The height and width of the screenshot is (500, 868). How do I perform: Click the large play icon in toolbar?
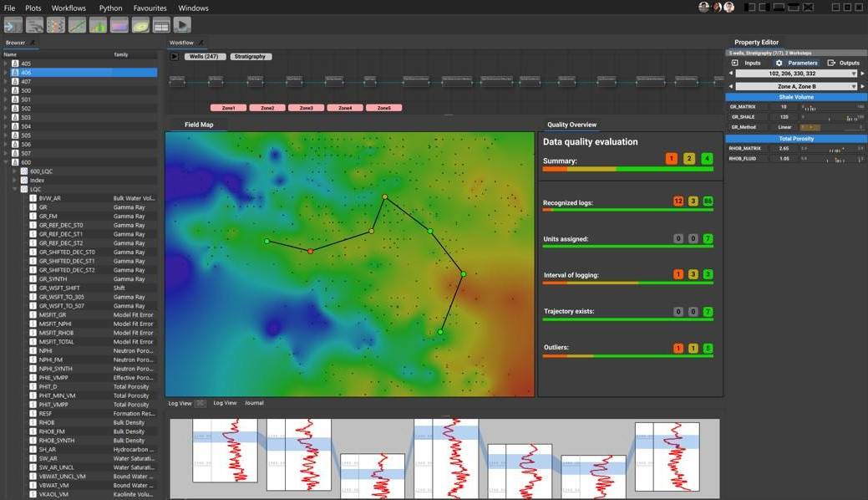pos(182,26)
